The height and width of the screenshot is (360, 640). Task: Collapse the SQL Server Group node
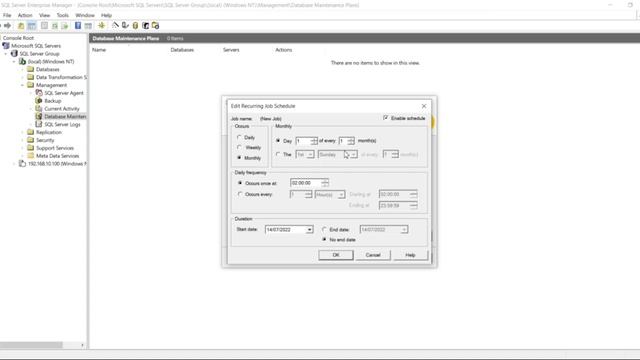6,54
